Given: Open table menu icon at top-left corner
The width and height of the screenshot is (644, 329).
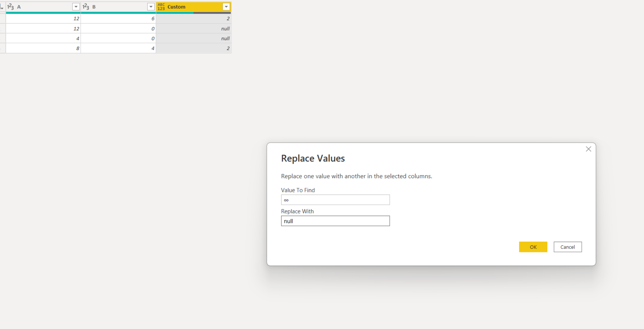Looking at the screenshot, I should [2, 7].
